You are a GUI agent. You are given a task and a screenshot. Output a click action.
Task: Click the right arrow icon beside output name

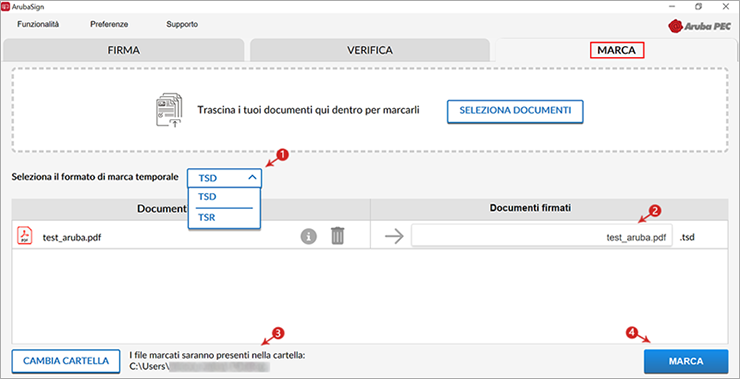click(394, 236)
